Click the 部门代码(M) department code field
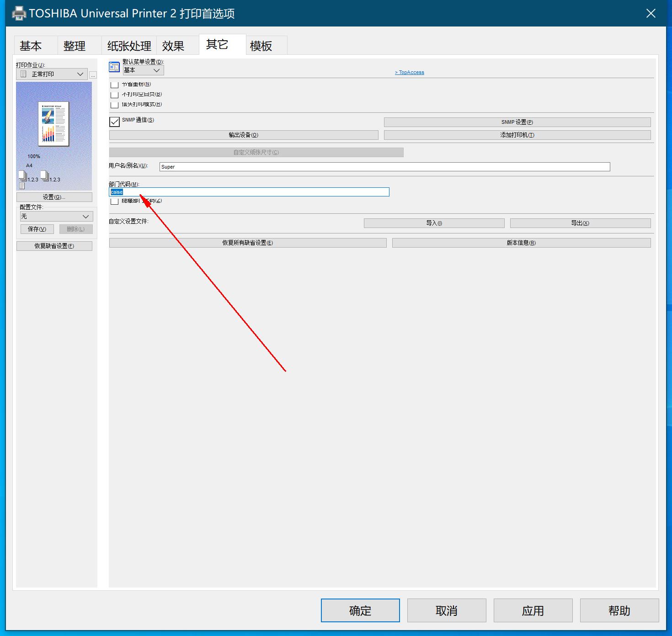 (249, 192)
